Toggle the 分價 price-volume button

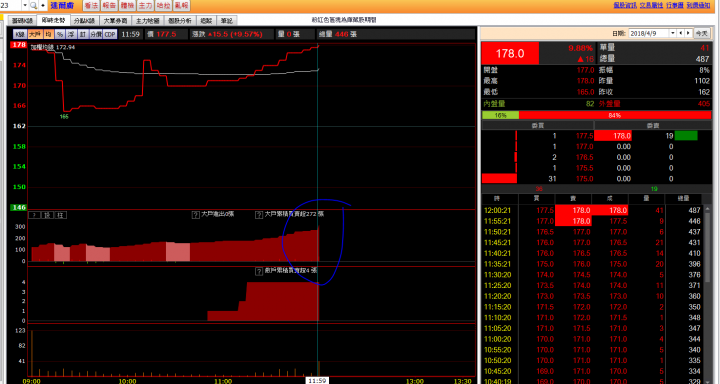click(x=96, y=34)
